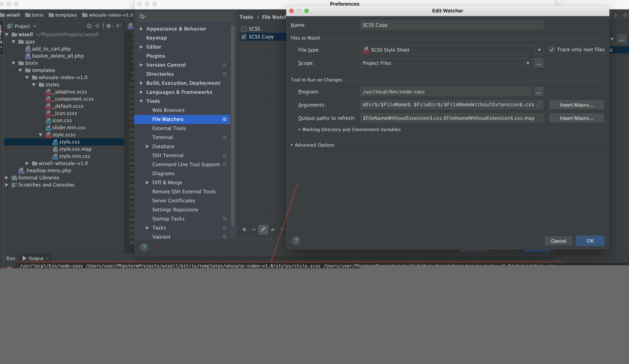Click the pencil edit watcher icon
This screenshot has width=629, height=364.
click(x=263, y=229)
